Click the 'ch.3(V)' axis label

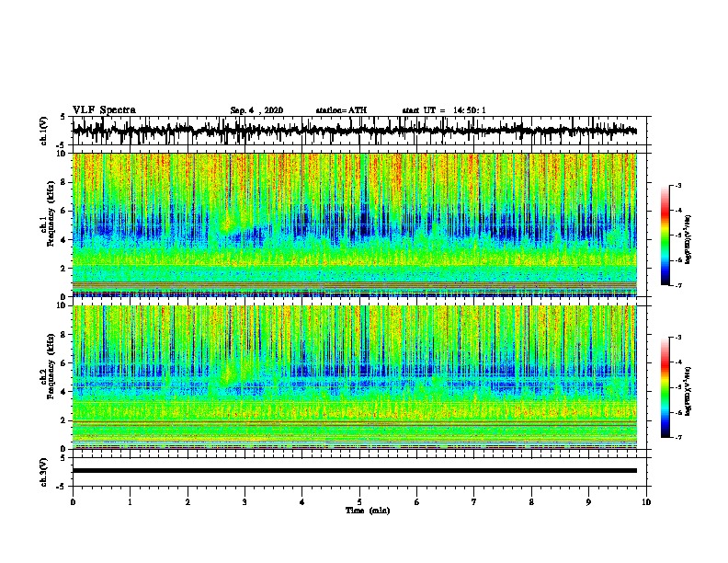[44, 472]
